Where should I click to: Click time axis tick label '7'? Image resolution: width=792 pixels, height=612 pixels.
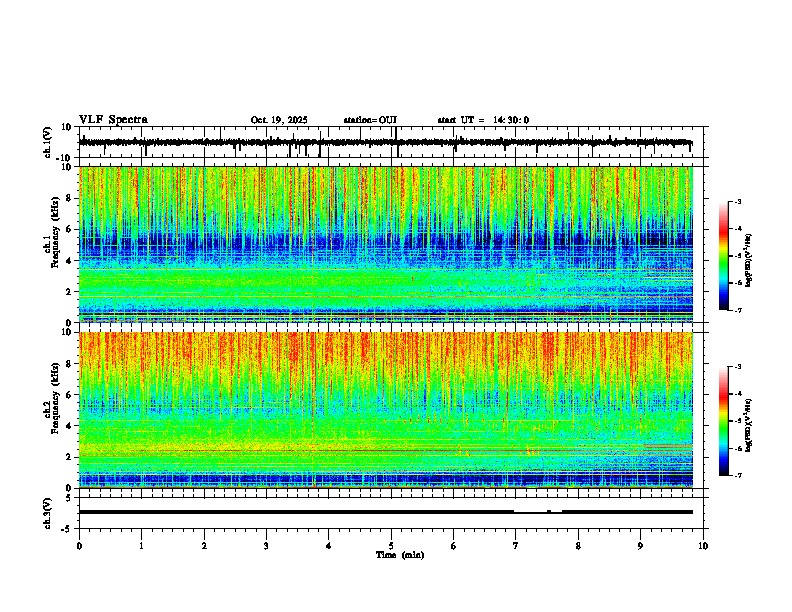[516, 546]
